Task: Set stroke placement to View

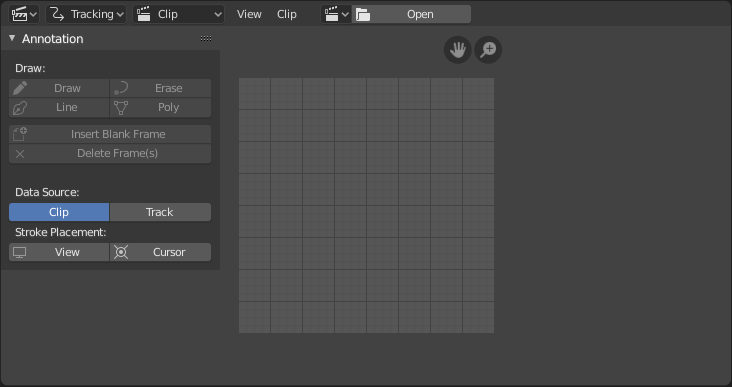Action: point(59,253)
